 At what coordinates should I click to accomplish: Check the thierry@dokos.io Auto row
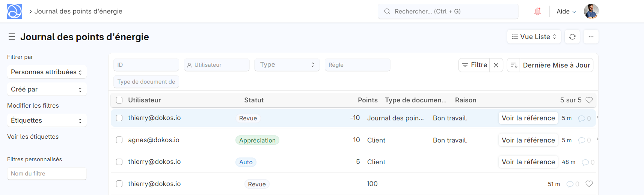tap(119, 162)
